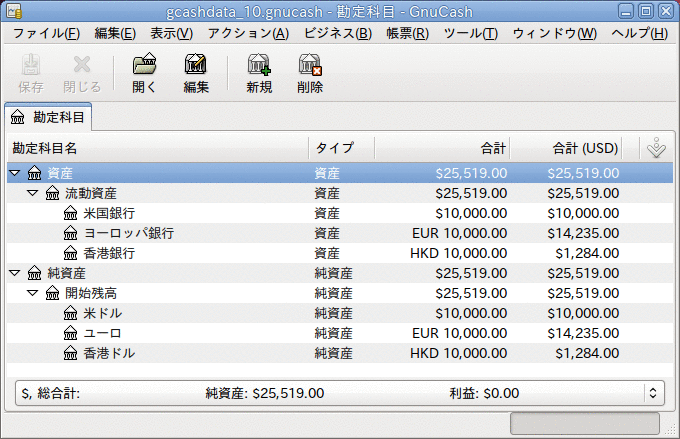Open the ヘルプ(H) menu
The image size is (680, 439).
coord(640,33)
